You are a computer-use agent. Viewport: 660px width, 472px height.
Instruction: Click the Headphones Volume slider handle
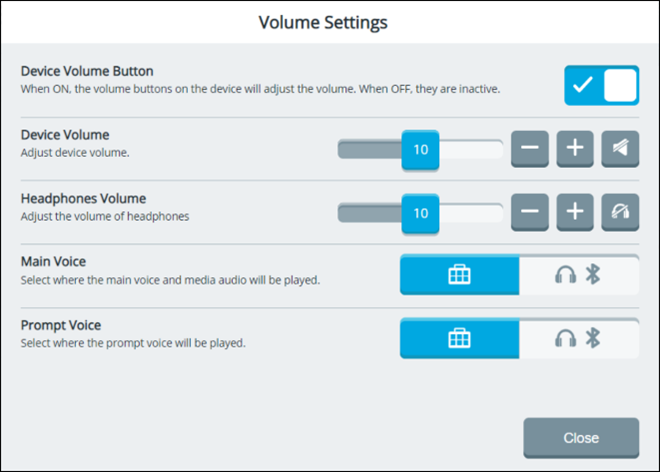coord(420,213)
